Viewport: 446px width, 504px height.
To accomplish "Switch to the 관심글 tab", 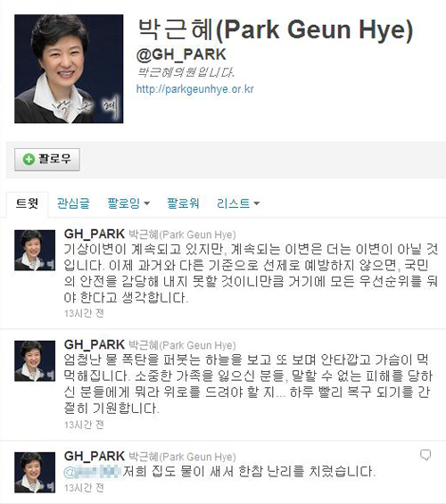I will [73, 203].
